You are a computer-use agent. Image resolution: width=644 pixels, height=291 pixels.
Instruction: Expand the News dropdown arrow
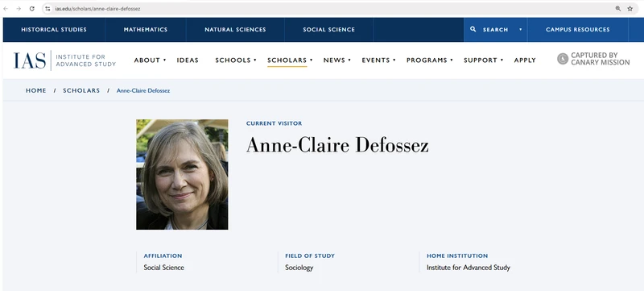coord(349,60)
